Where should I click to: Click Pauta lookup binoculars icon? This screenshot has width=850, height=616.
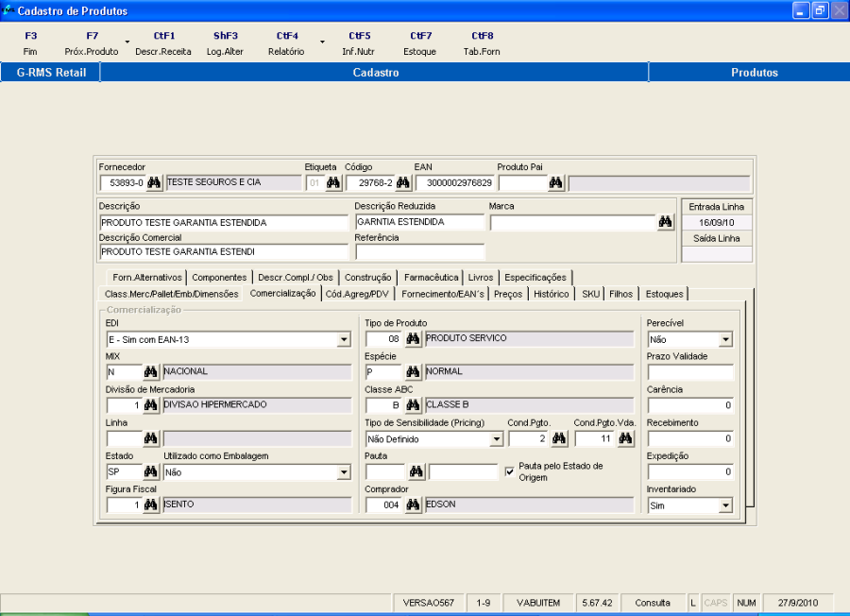tap(416, 471)
